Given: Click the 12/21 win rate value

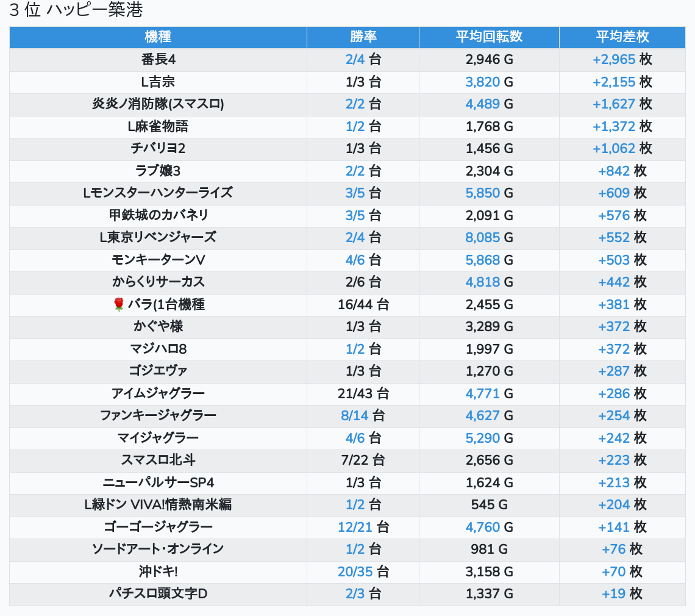Looking at the screenshot, I should [355, 527].
